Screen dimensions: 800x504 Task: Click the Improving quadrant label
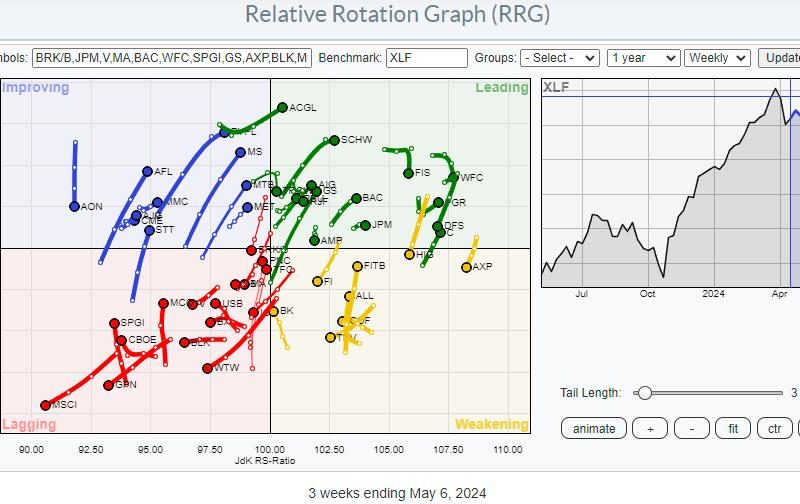tap(36, 88)
